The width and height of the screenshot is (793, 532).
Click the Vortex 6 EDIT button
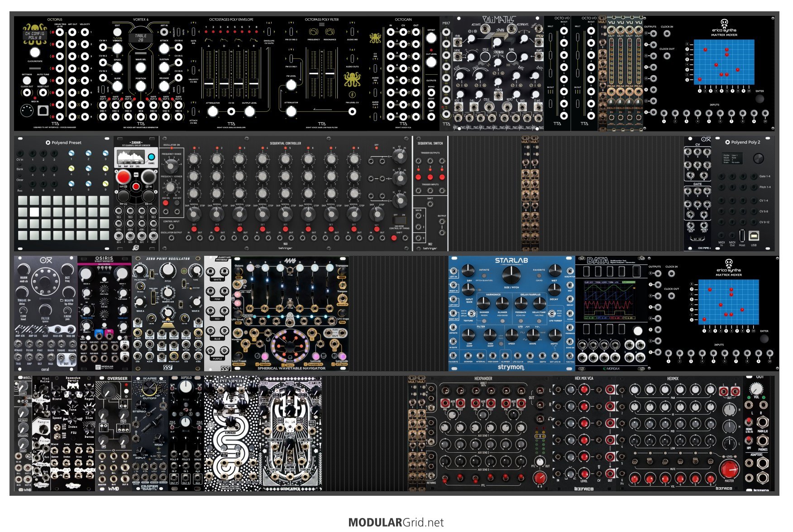[x=117, y=32]
